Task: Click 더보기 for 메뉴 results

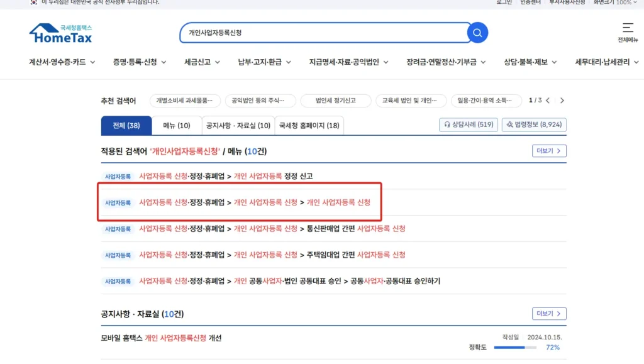Action: pos(549,151)
